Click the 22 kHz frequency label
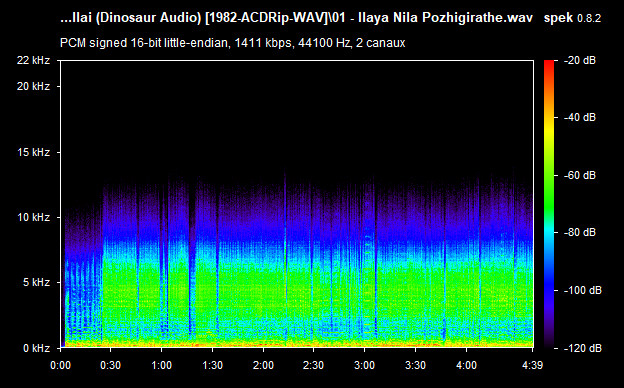Viewport: 624px width, 388px height. click(33, 60)
